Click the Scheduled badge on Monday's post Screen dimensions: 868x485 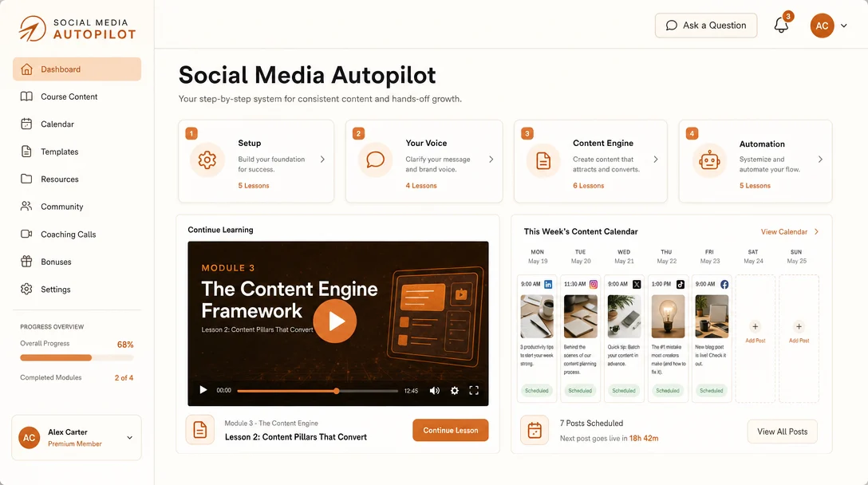pos(536,391)
